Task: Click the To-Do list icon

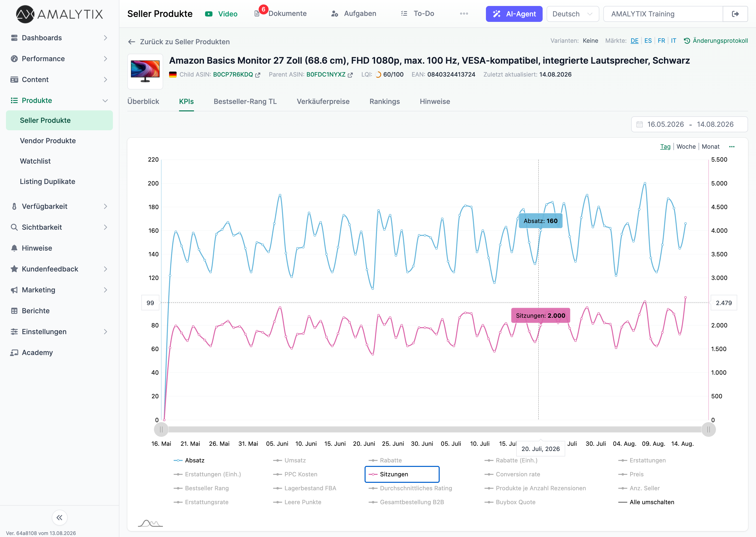Action: pos(404,14)
